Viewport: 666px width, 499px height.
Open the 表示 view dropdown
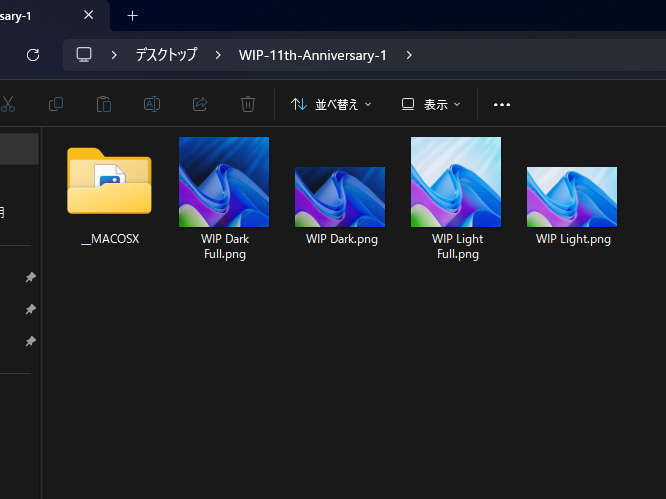pos(431,104)
